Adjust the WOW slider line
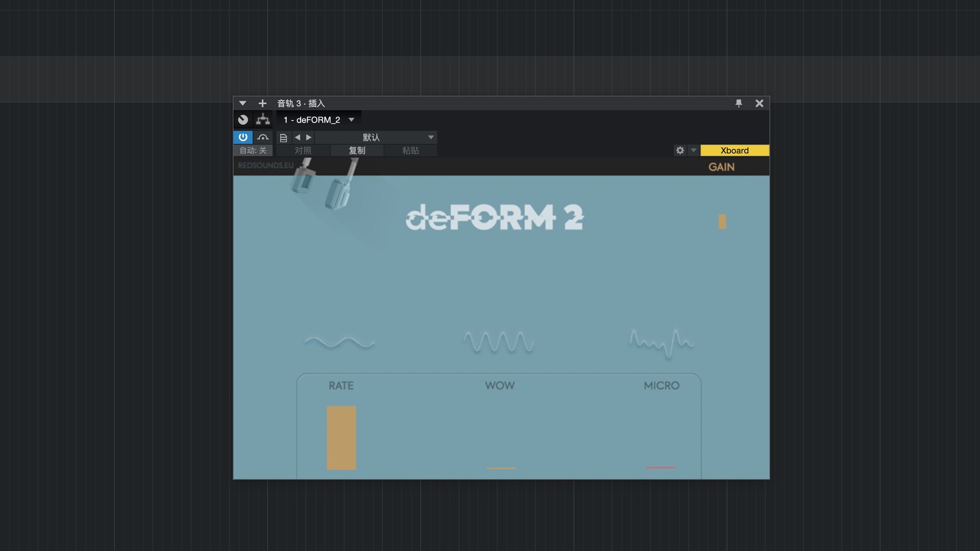Viewport: 980px width, 551px height. [501, 468]
